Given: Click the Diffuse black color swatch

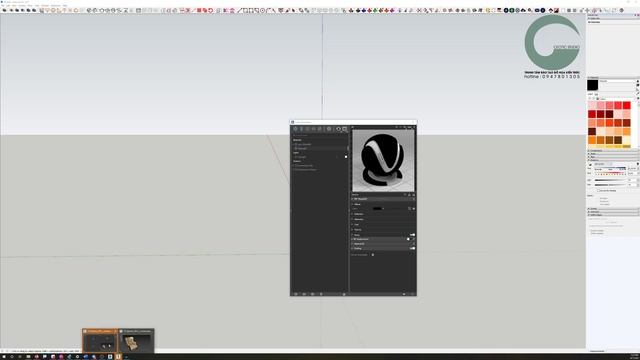Looking at the screenshot, I should pyautogui.click(x=377, y=209).
